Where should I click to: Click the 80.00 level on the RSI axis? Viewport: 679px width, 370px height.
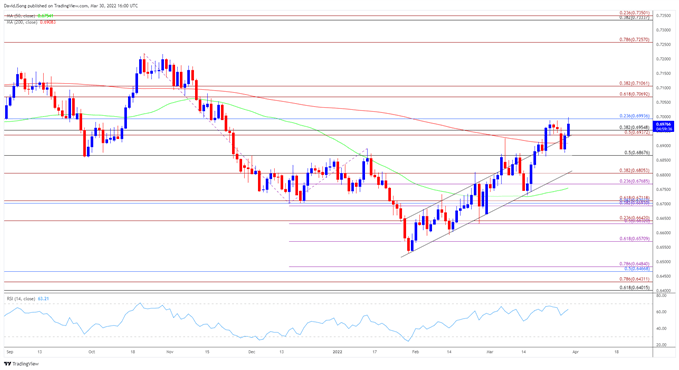point(661,295)
